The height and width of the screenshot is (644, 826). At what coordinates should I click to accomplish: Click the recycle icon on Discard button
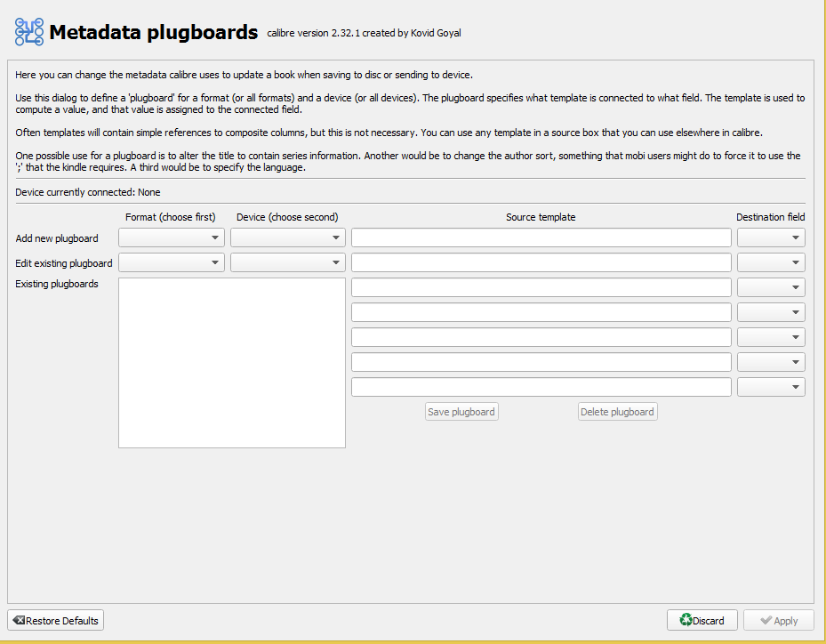pos(686,621)
